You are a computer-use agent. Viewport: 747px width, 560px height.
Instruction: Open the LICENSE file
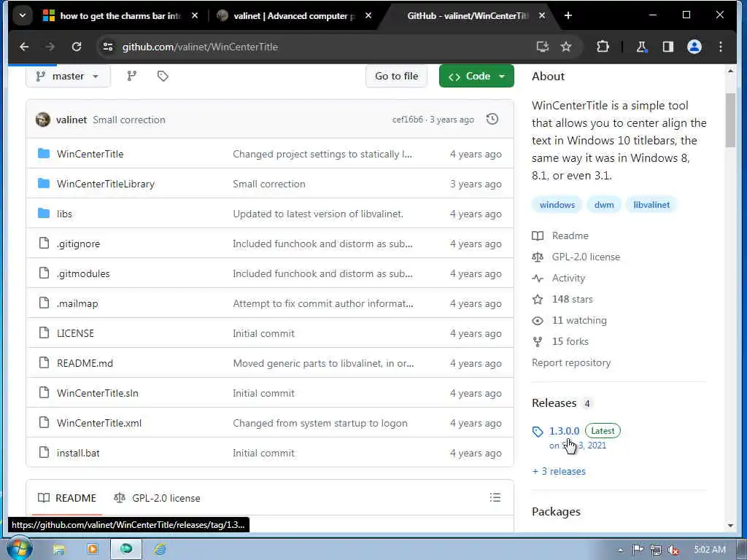click(75, 333)
